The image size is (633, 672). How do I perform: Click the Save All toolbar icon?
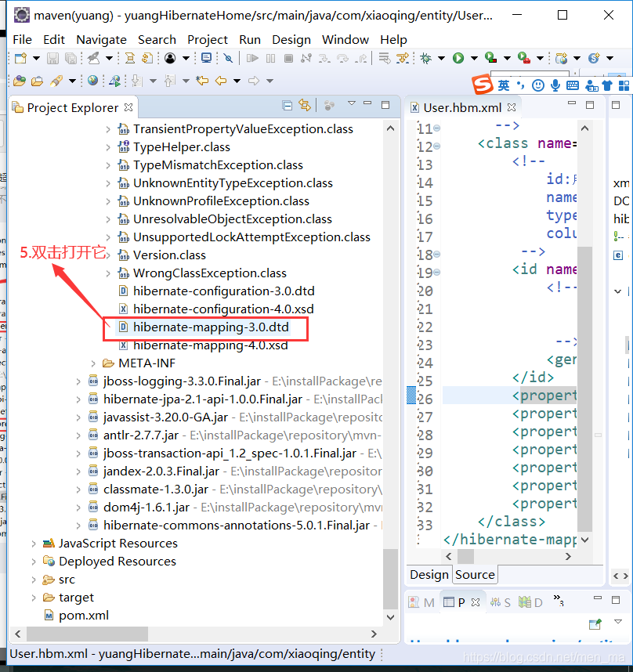[71, 58]
